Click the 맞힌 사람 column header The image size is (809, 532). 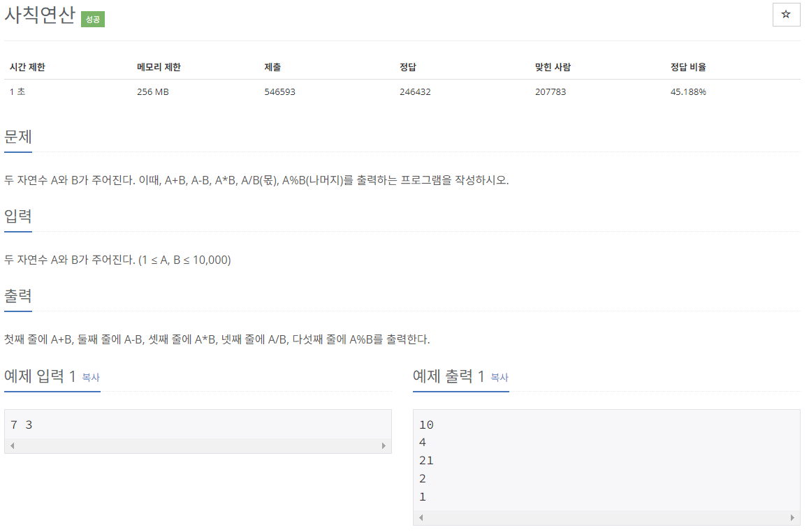[553, 67]
